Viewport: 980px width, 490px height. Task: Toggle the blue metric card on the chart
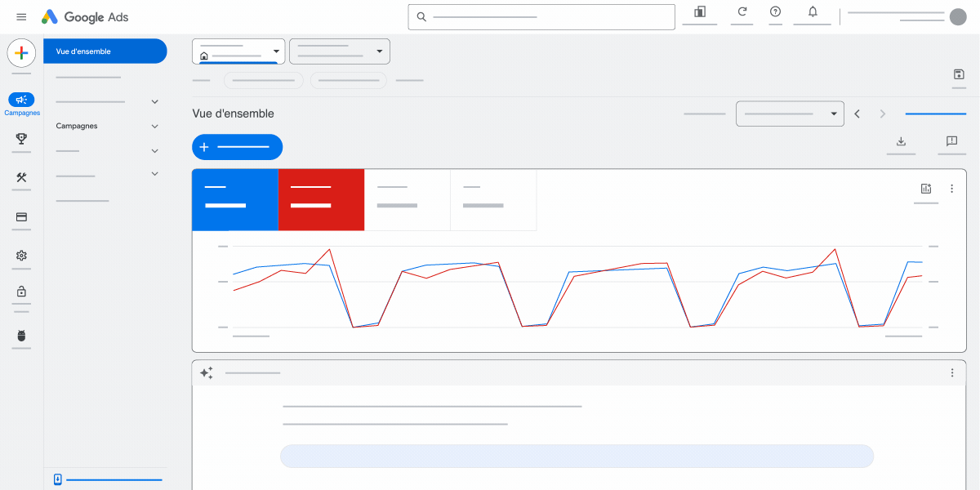tap(235, 199)
